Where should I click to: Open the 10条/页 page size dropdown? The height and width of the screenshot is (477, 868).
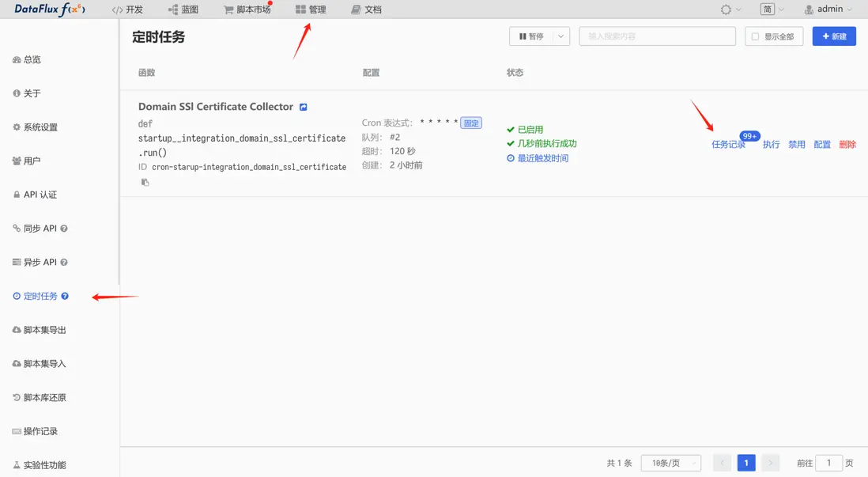point(671,463)
